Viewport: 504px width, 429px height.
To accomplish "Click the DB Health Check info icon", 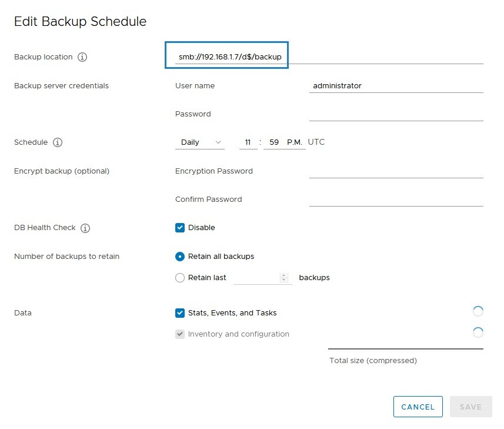I will (x=85, y=228).
